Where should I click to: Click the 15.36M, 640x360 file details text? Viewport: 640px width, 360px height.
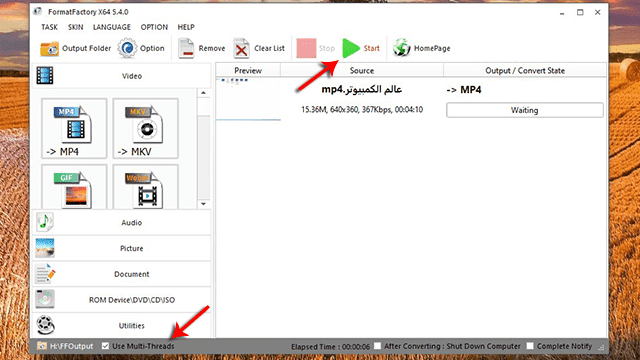(362, 109)
